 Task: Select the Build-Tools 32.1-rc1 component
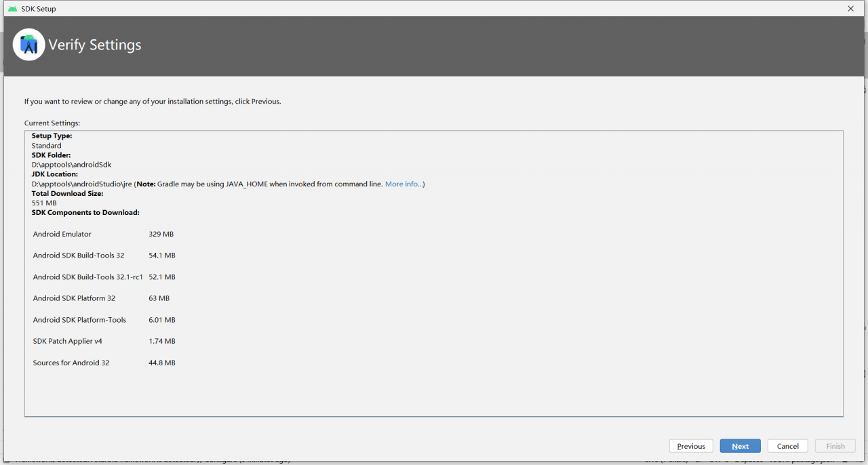pyautogui.click(x=88, y=277)
